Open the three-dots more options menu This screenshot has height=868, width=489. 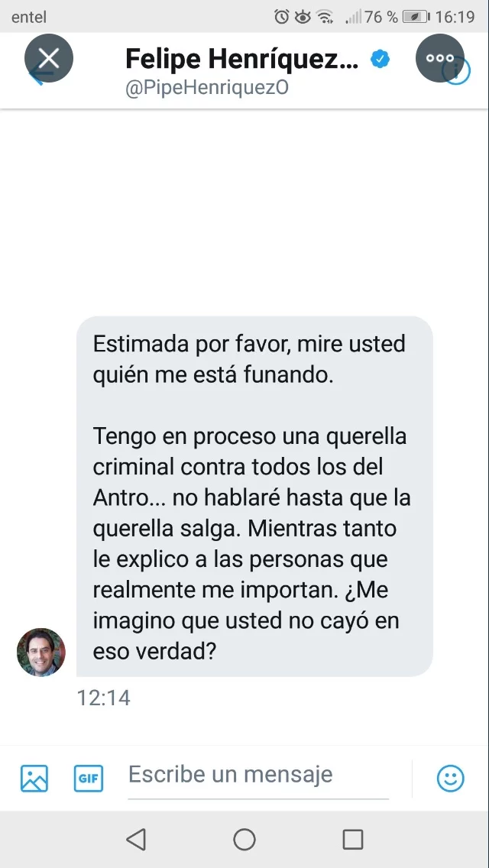pos(439,58)
